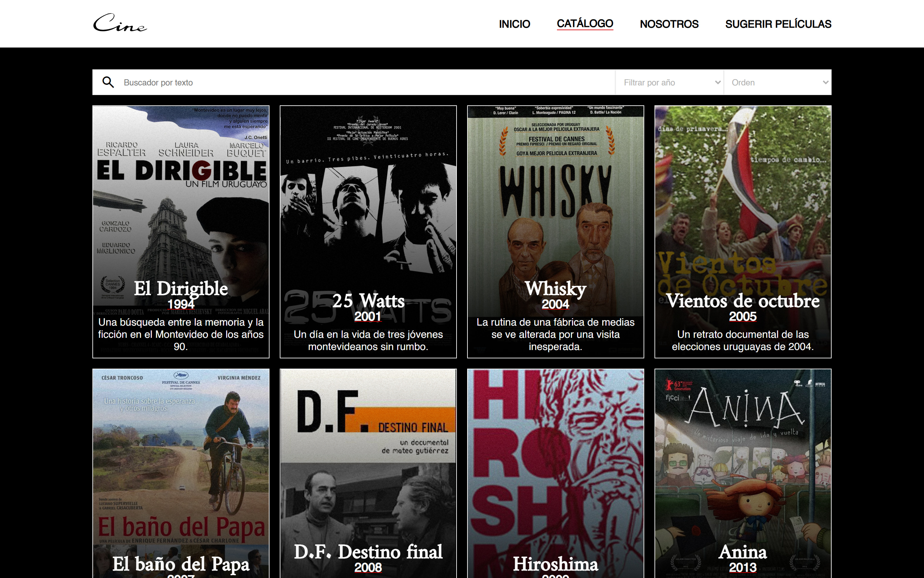Select the Anina movie poster
This screenshot has height=578, width=924.
point(743,473)
